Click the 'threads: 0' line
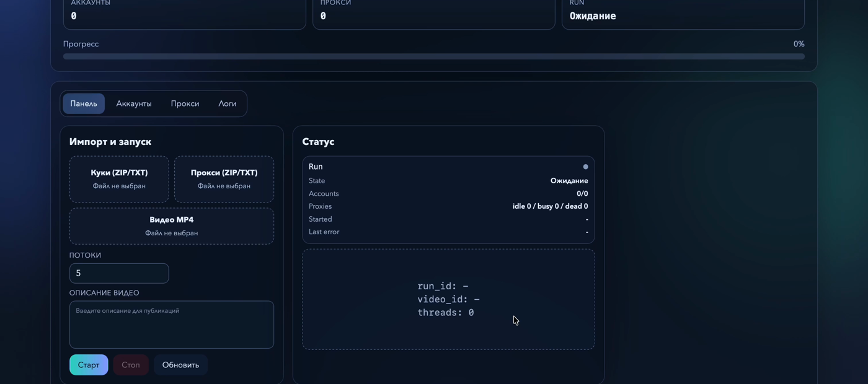The height and width of the screenshot is (384, 868). [446, 312]
